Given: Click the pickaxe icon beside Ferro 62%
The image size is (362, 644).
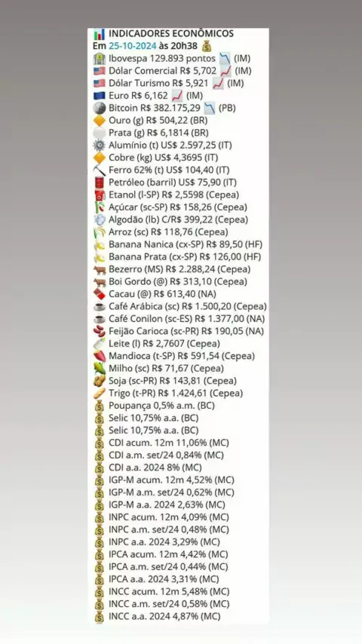Looking at the screenshot, I should (x=99, y=170).
